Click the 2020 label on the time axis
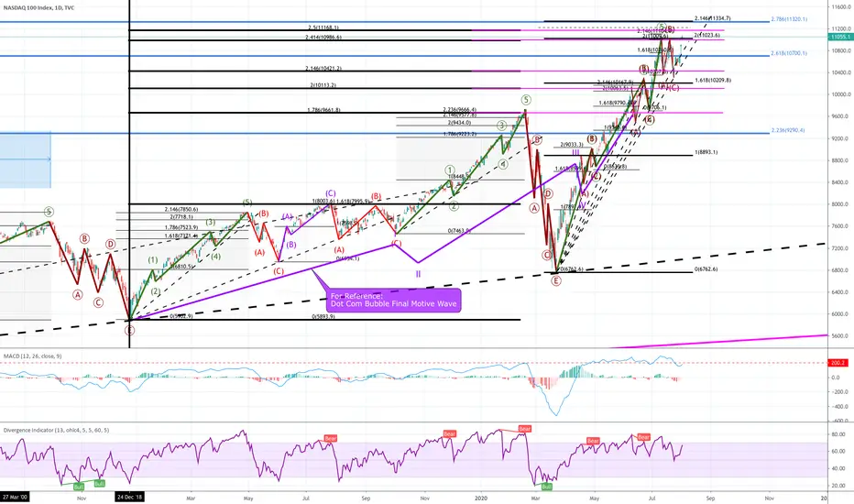Image resolution: width=854 pixels, height=504 pixels. (481, 498)
